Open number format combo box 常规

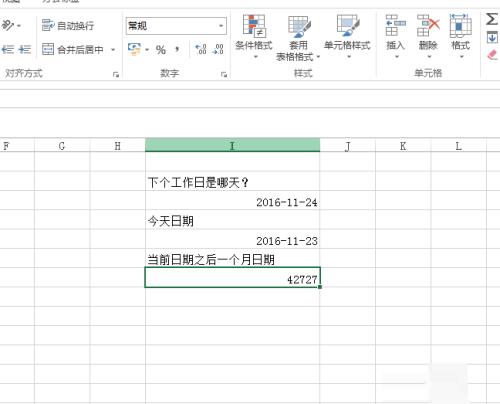176,26
